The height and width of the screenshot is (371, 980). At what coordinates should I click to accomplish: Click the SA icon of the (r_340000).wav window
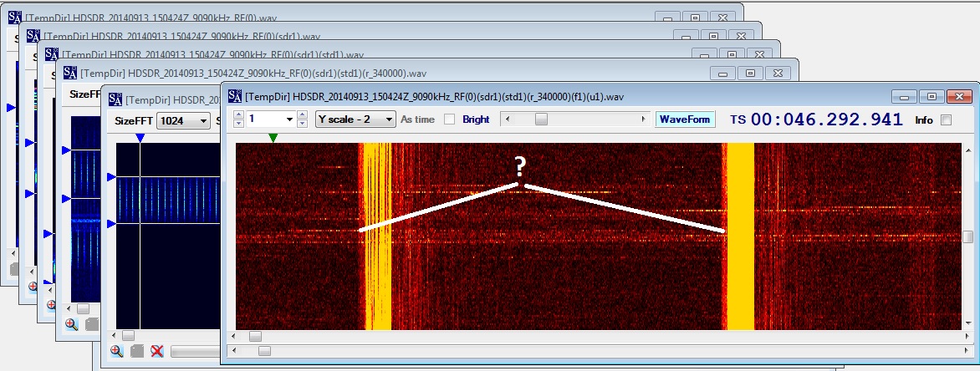70,73
